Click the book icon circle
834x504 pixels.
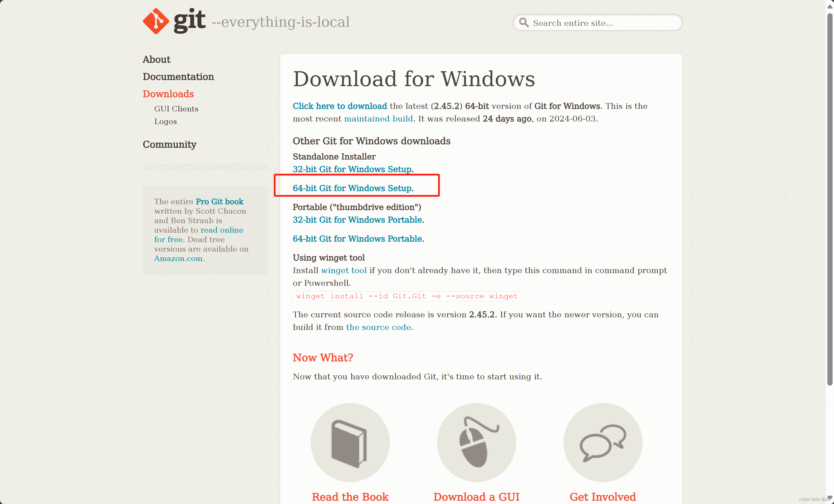pyautogui.click(x=350, y=443)
